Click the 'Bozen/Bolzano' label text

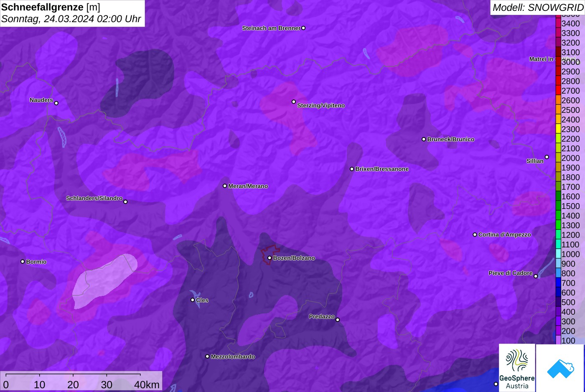click(294, 258)
